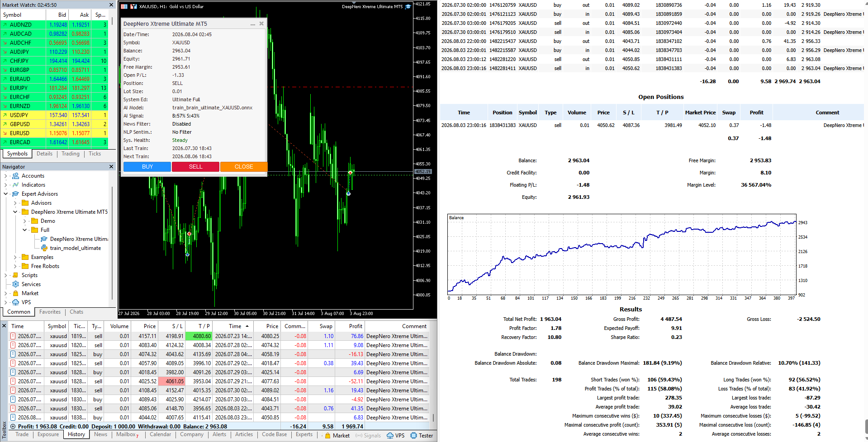Click the Indicators icon in Navigator
The height and width of the screenshot is (442, 868).
pos(15,185)
